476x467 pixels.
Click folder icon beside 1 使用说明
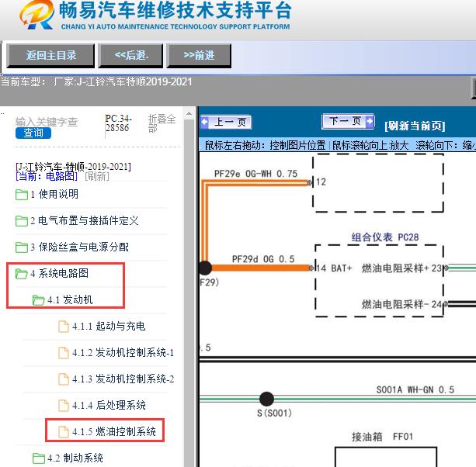pos(22,195)
